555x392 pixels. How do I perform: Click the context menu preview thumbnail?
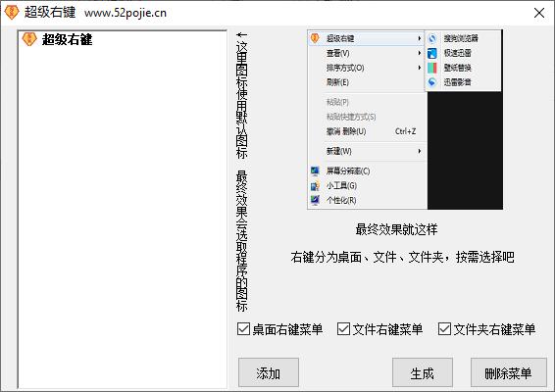click(405, 120)
